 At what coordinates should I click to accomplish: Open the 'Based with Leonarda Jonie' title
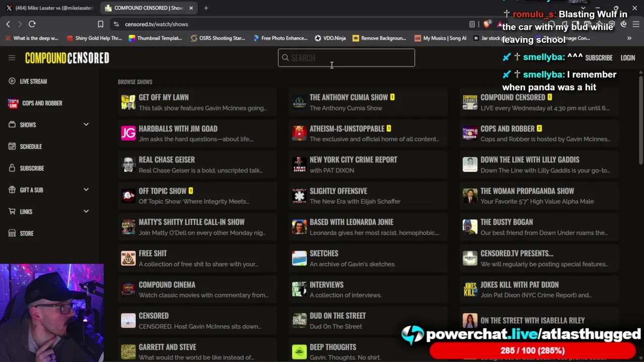coord(352,222)
